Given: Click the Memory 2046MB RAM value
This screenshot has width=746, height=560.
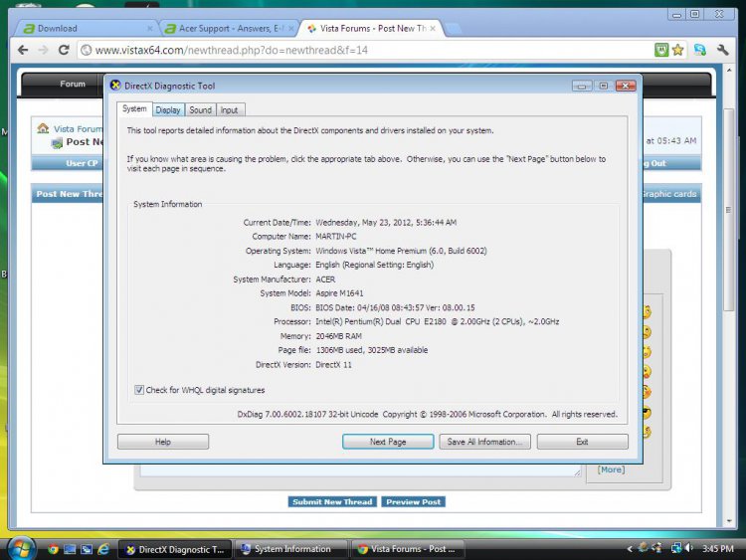Looking at the screenshot, I should tap(339, 336).
